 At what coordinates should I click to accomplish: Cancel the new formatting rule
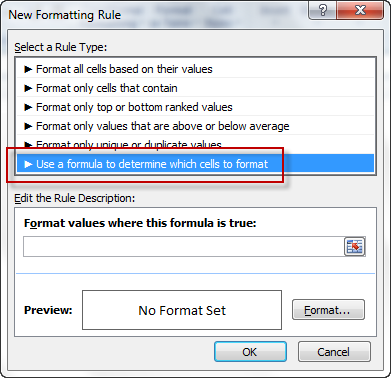click(x=334, y=352)
